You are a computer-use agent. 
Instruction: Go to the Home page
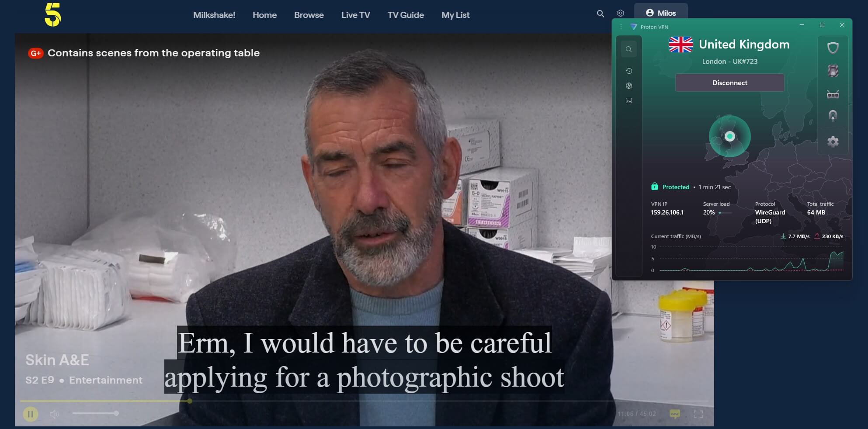click(x=264, y=15)
